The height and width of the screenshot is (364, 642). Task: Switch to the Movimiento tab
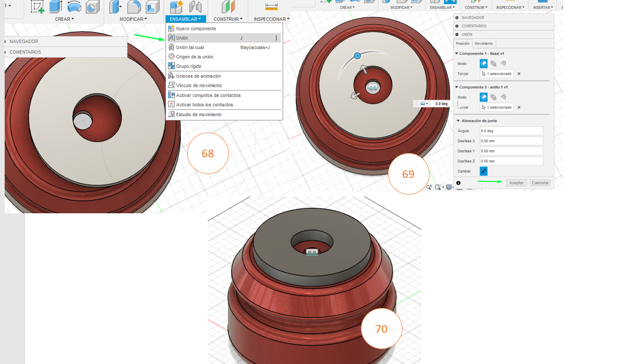click(484, 43)
